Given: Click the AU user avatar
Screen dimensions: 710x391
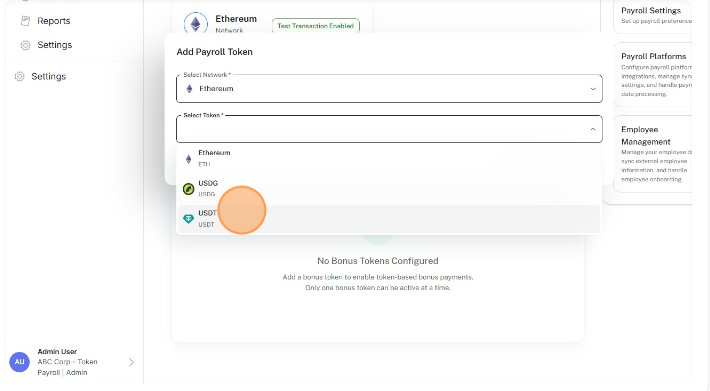Looking at the screenshot, I should [19, 362].
